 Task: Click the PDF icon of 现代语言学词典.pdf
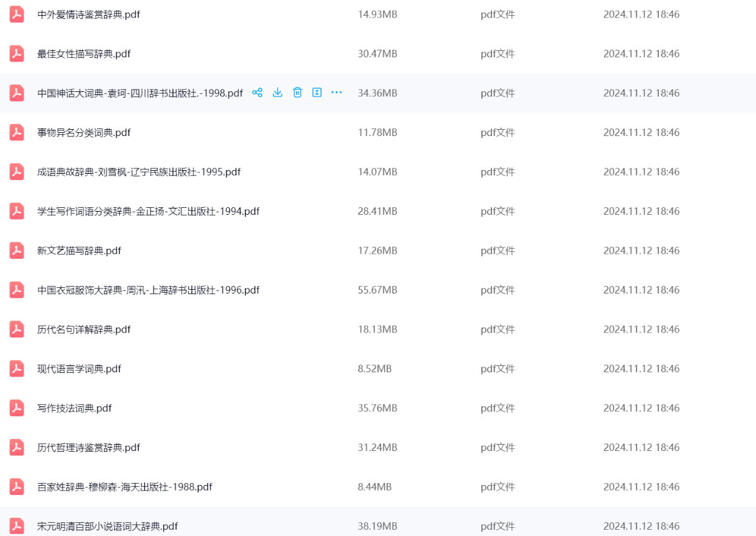click(16, 368)
